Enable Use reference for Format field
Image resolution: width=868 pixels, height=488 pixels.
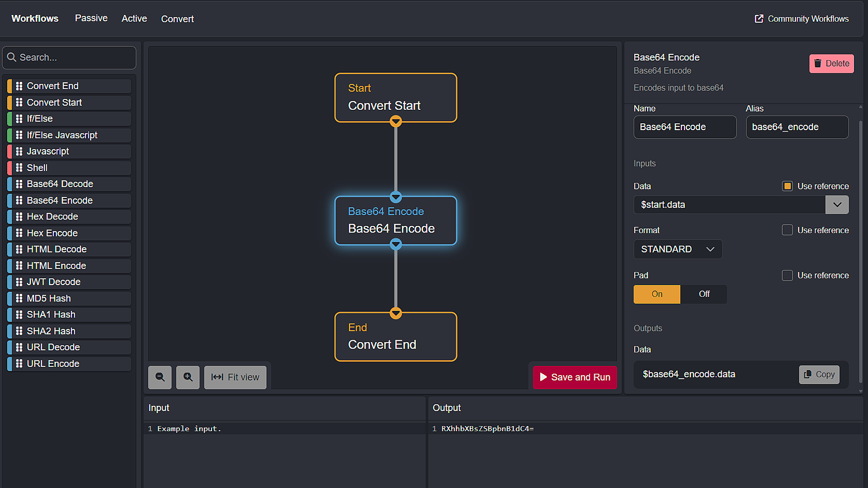point(788,230)
